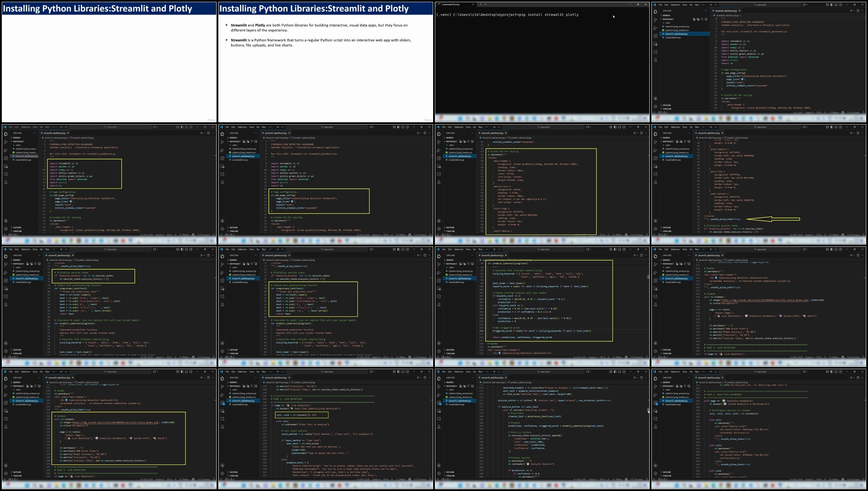Open cyberbullying_tweets.csv in top-row VS Code explorer

[677, 30]
